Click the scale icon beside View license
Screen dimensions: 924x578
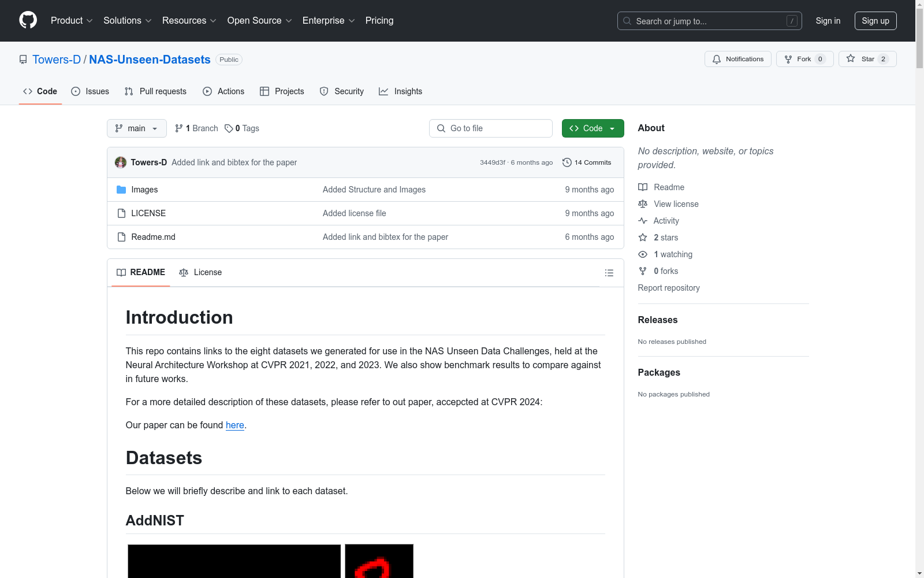(643, 204)
